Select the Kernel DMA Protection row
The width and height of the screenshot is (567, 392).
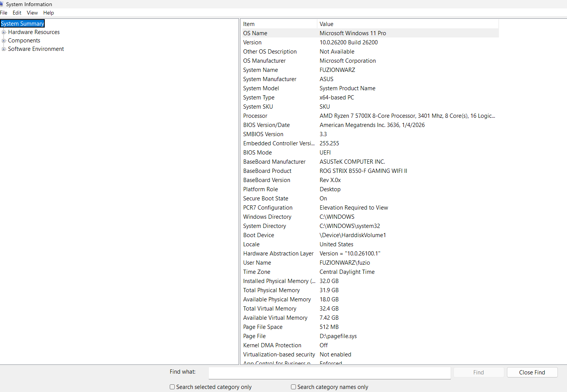click(x=370, y=345)
